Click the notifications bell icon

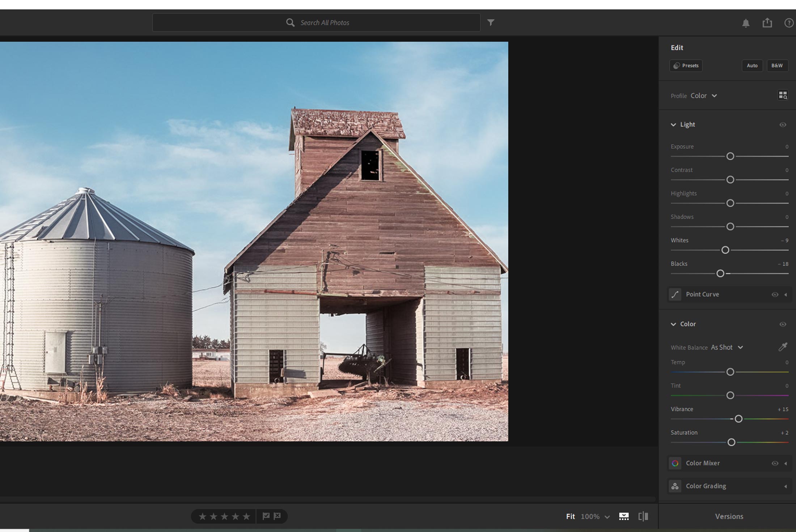click(x=746, y=22)
